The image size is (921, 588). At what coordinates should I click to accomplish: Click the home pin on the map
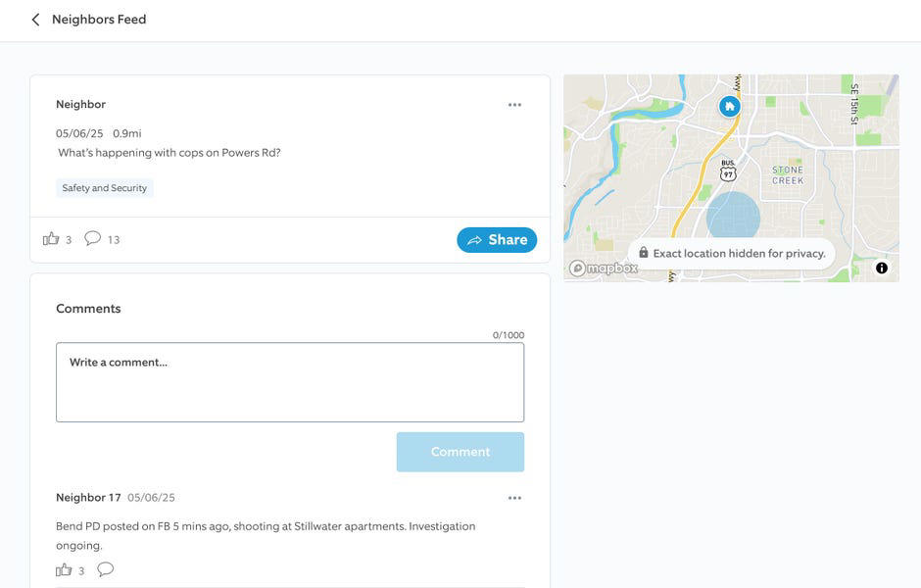(x=730, y=106)
